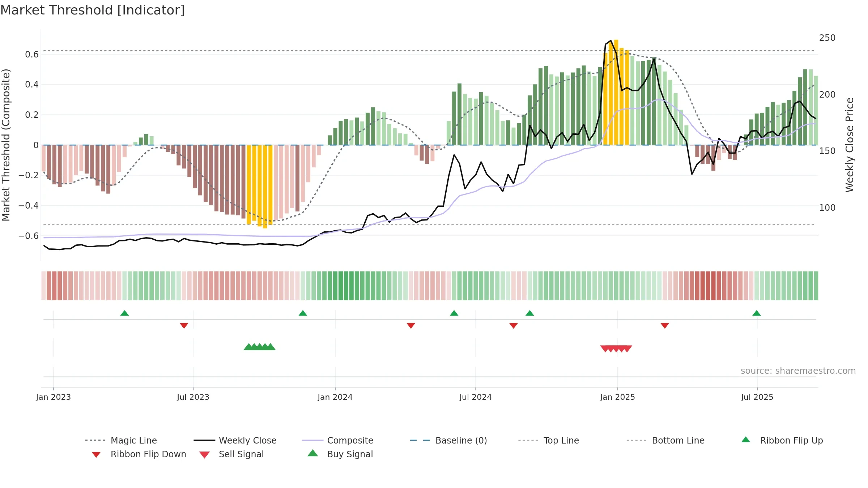Click the 0.2 left axis label
This screenshot has height=488, width=868.
pyautogui.click(x=32, y=115)
